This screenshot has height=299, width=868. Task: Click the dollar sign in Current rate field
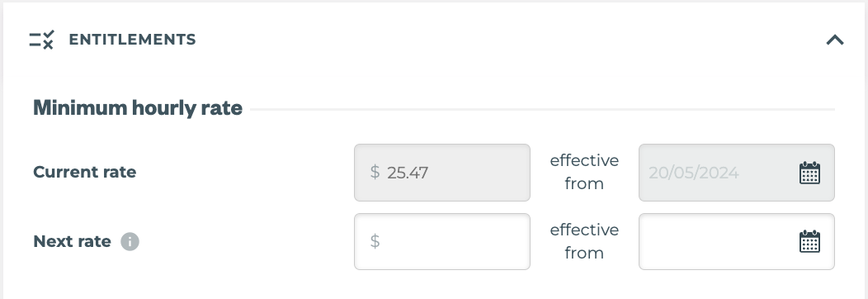[x=375, y=172]
